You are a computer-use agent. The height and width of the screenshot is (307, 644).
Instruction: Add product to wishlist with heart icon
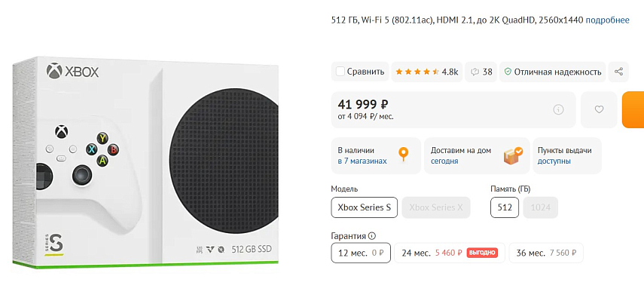(599, 109)
